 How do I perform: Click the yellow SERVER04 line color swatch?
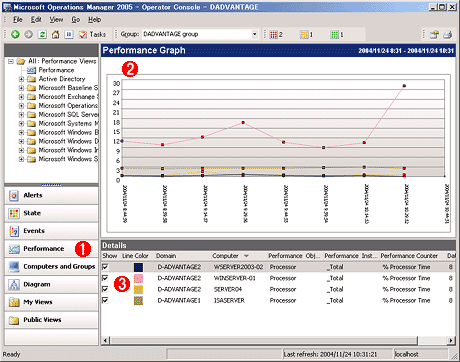pos(138,289)
